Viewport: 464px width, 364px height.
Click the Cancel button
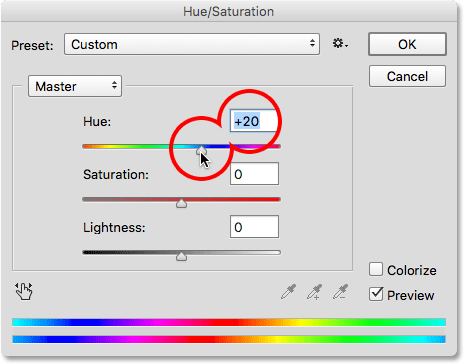coord(407,77)
